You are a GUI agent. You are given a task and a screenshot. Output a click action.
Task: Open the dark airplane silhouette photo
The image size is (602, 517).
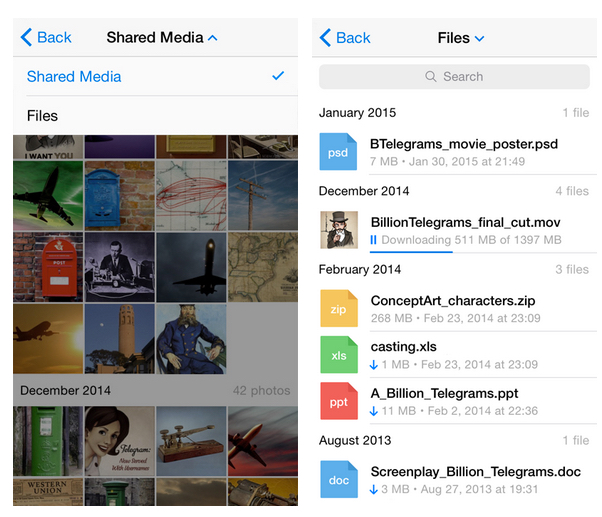tap(191, 267)
